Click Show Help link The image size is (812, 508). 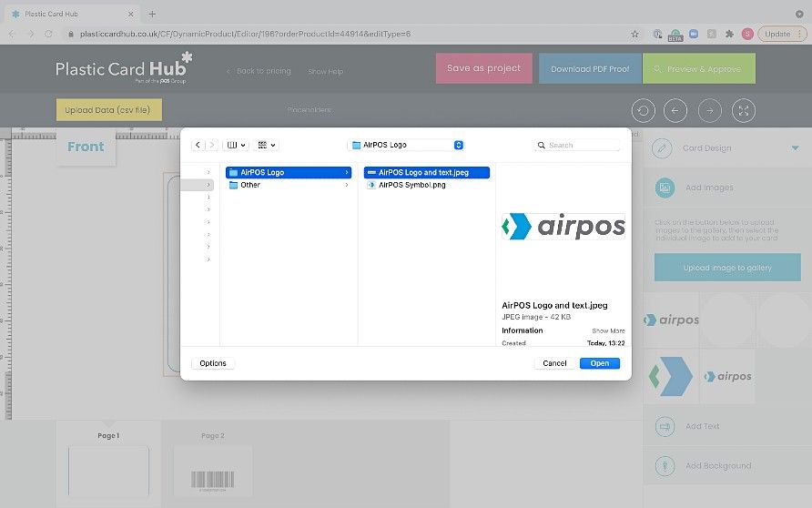pyautogui.click(x=325, y=71)
